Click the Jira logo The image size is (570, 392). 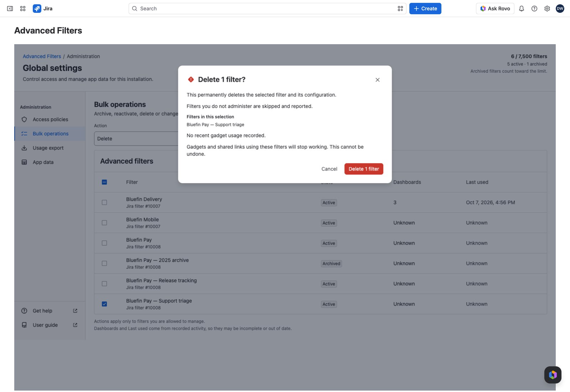click(43, 9)
